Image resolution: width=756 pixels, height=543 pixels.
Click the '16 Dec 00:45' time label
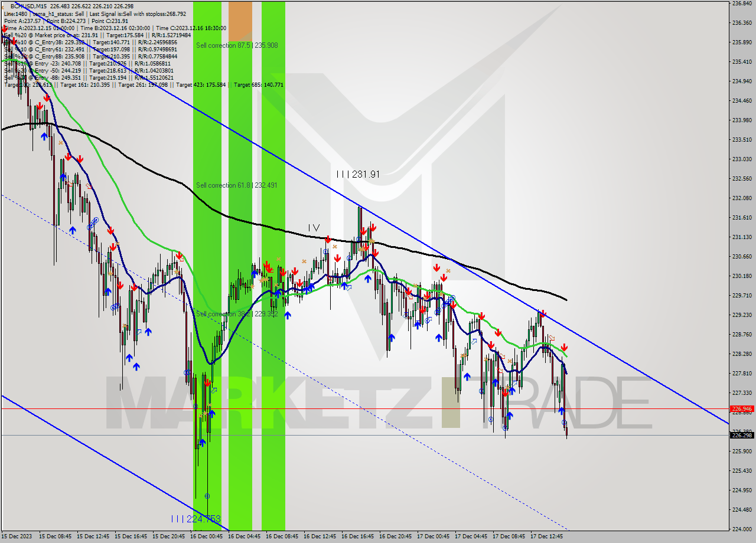pos(207,537)
